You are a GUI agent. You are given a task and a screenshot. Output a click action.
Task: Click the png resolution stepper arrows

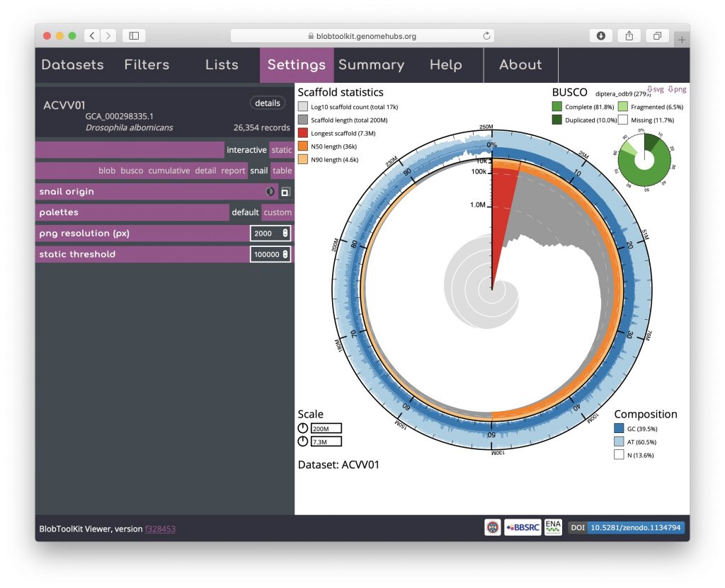pos(285,234)
